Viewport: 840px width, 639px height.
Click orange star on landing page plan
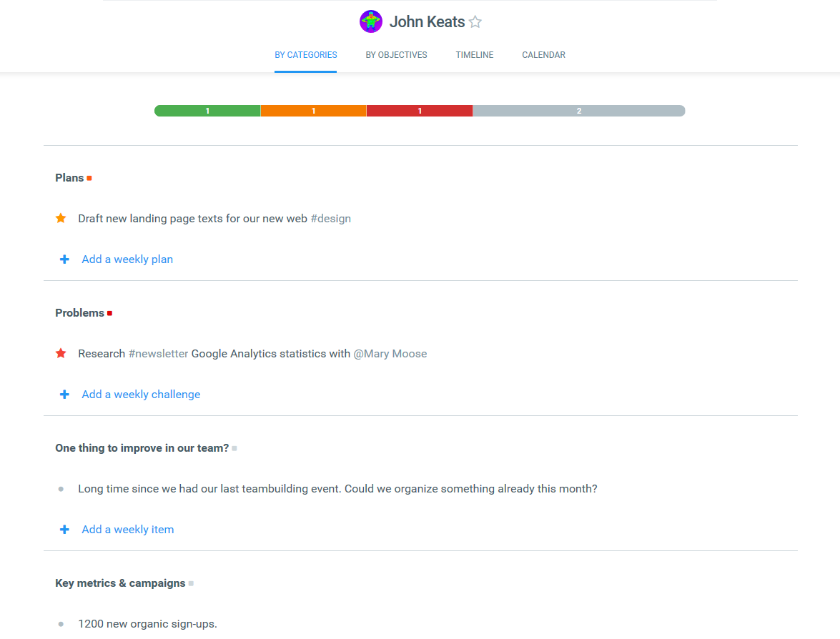click(x=61, y=218)
